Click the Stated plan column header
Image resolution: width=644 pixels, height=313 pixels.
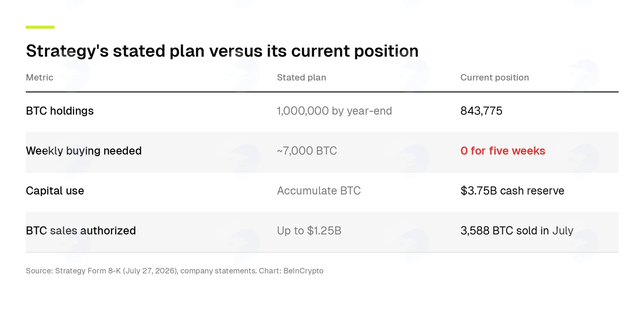coord(301,78)
